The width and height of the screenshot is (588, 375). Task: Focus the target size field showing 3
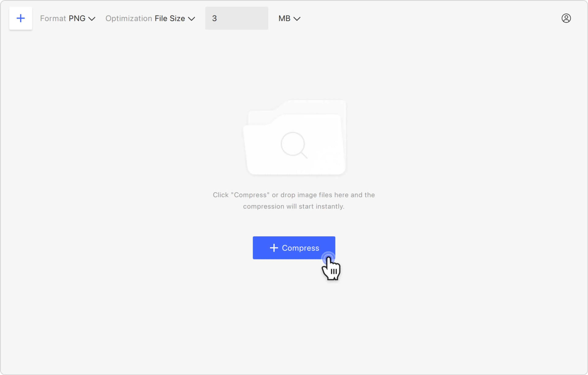coord(236,18)
